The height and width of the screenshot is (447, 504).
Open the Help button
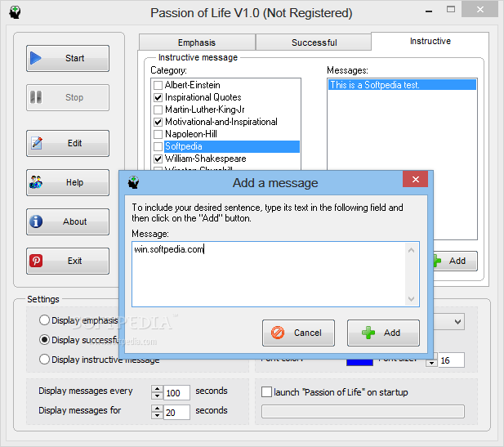68,182
